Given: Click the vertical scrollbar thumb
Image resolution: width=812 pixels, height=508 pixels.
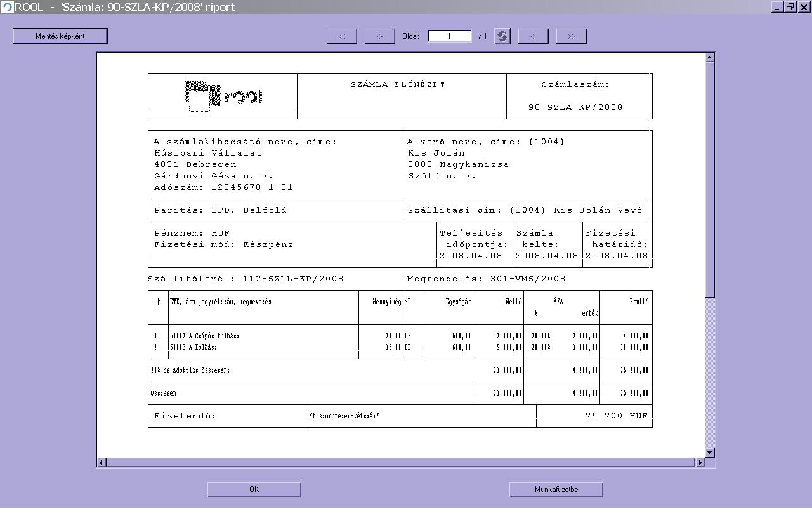Looking at the screenshot, I should [x=710, y=178].
